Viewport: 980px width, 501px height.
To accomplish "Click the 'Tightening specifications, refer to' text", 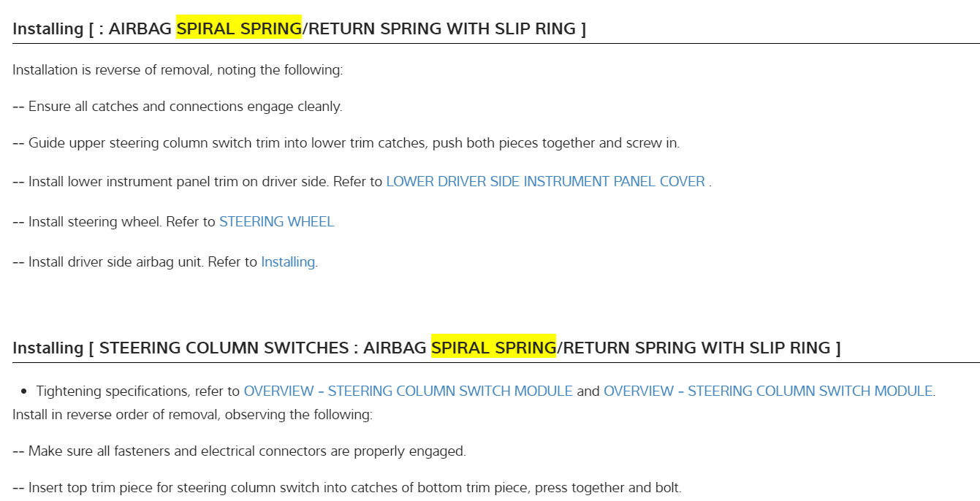I will pos(138,391).
